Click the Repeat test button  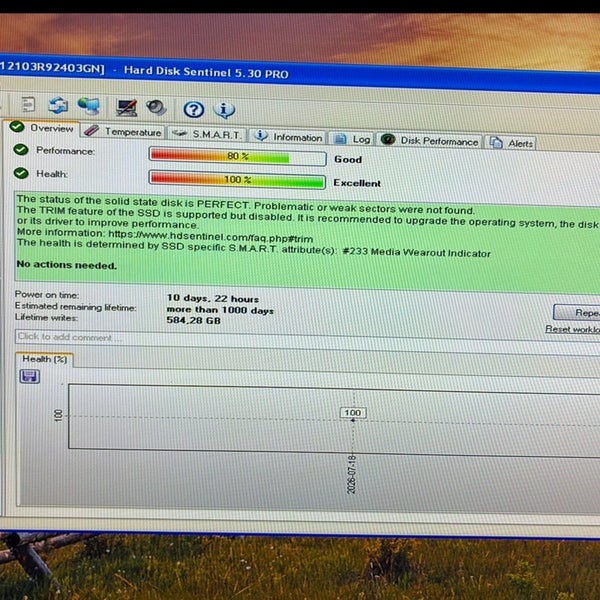577,313
